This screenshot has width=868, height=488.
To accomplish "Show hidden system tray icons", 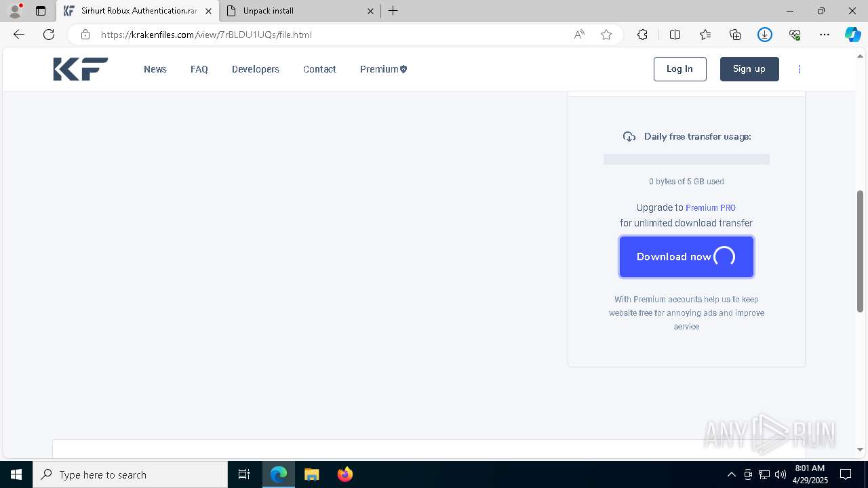I will [731, 474].
